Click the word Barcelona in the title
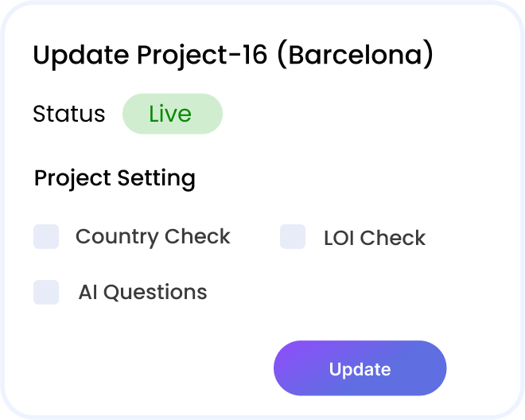This screenshot has height=420, width=525. point(356,55)
